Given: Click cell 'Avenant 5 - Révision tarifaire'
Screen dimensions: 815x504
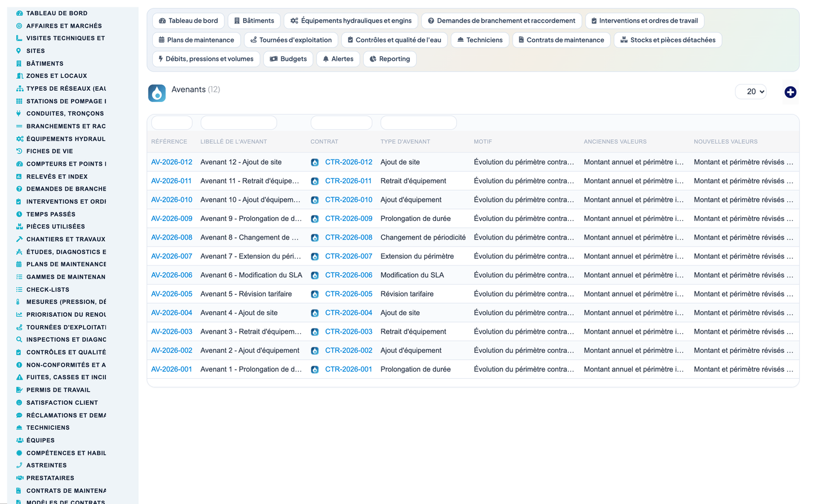Looking at the screenshot, I should point(246,294).
